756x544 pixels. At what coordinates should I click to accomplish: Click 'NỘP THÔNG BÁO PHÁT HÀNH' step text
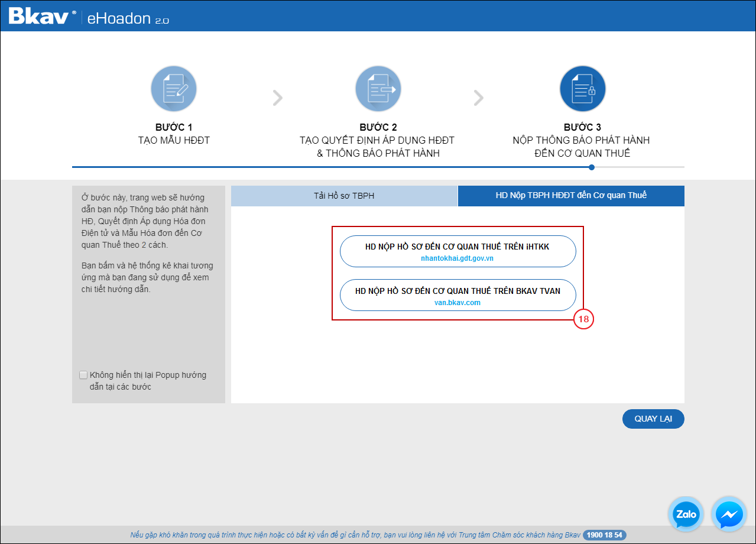pos(581,140)
